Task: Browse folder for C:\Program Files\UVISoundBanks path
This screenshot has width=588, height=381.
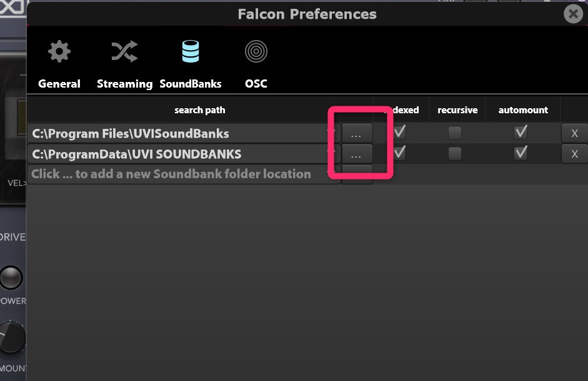Action: (x=356, y=134)
